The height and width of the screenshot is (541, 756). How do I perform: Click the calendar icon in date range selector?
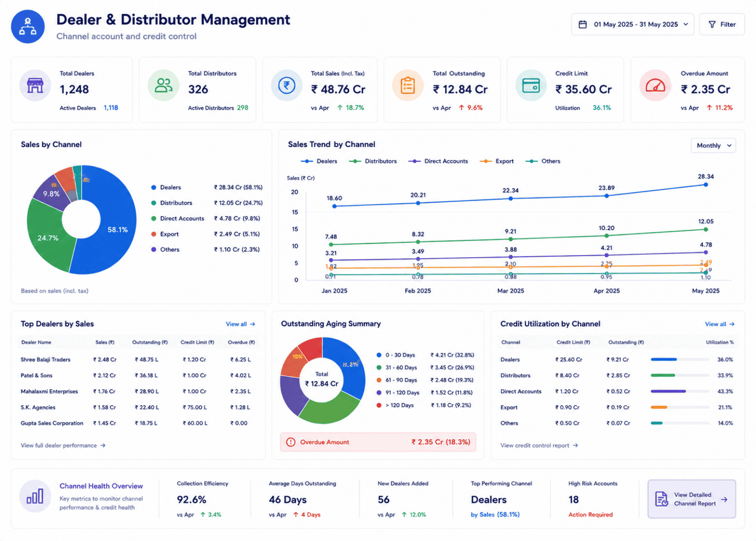582,24
